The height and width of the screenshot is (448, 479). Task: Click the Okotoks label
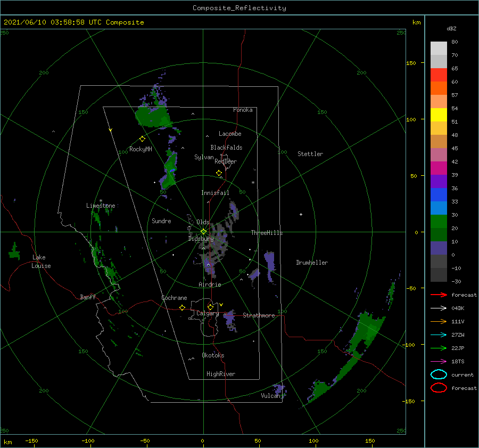click(x=213, y=355)
